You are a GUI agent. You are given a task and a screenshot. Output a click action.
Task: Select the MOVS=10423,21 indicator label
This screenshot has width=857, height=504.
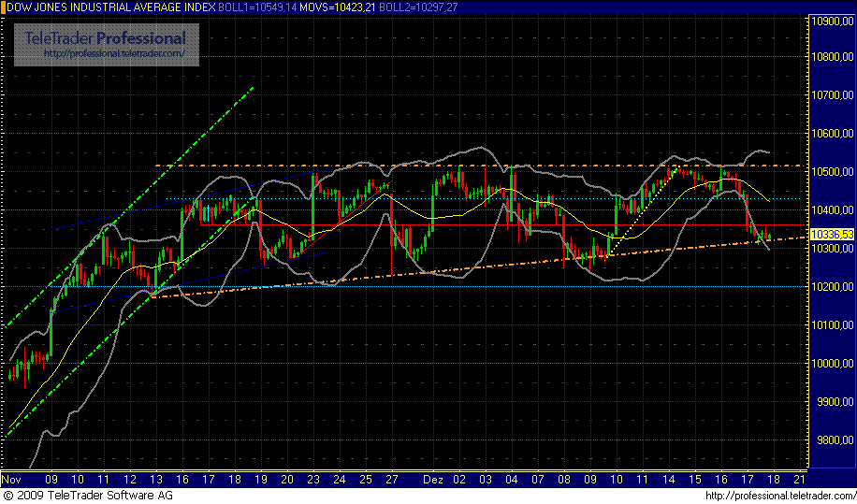(x=339, y=7)
